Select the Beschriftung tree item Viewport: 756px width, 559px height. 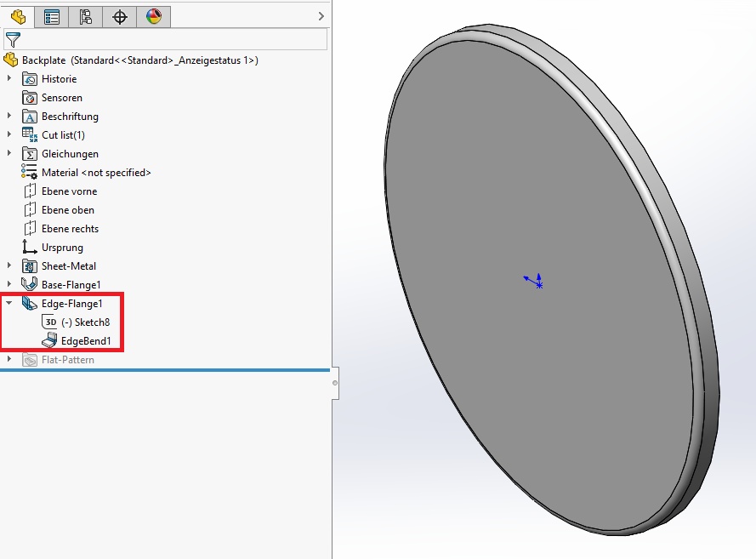point(70,117)
